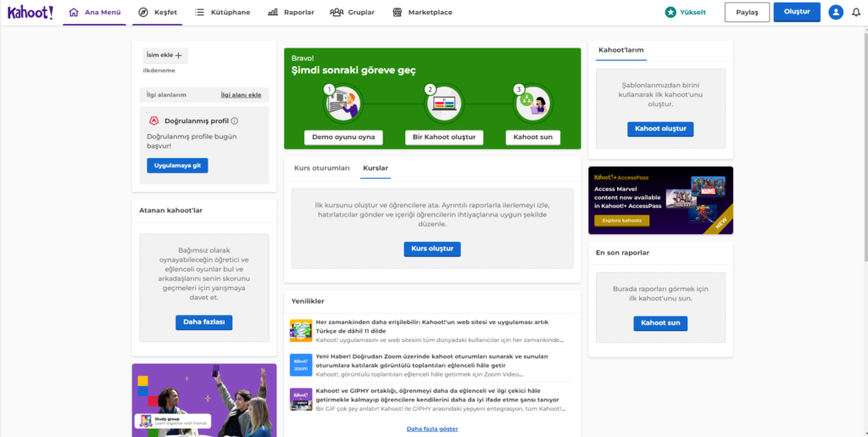Screen dimensions: 868x437
Task: Open the Zoom news thumbnail
Action: coord(301,365)
